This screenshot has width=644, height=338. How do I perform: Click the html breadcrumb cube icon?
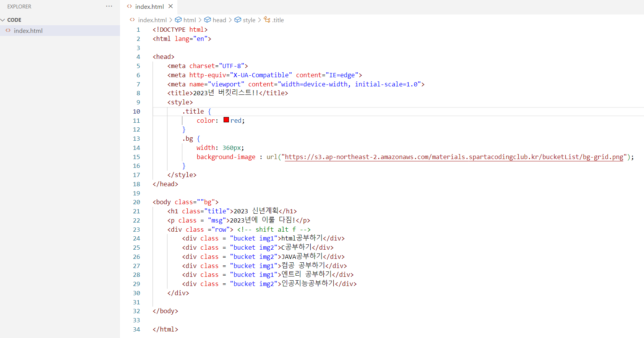[178, 19]
